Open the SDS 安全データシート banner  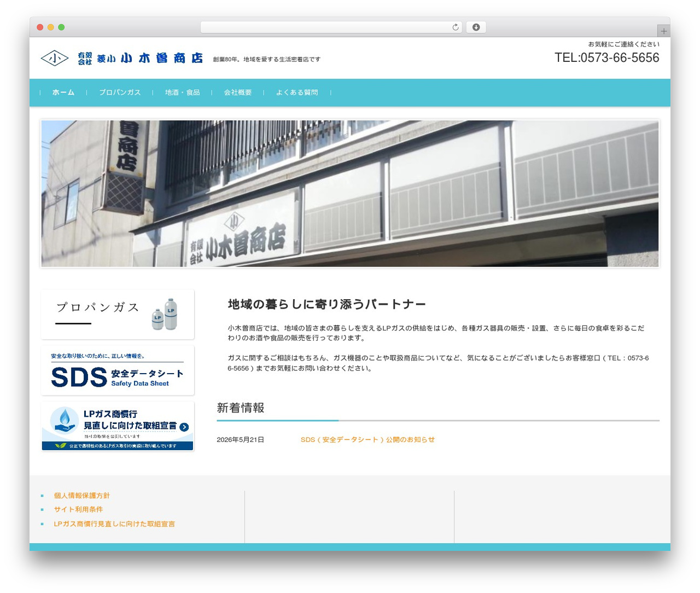[x=118, y=370]
